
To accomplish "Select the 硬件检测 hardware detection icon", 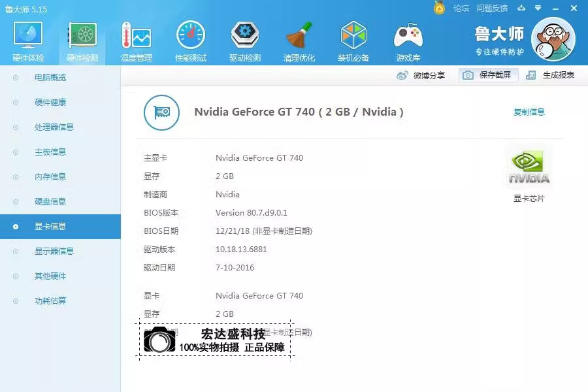I will click(x=82, y=41).
